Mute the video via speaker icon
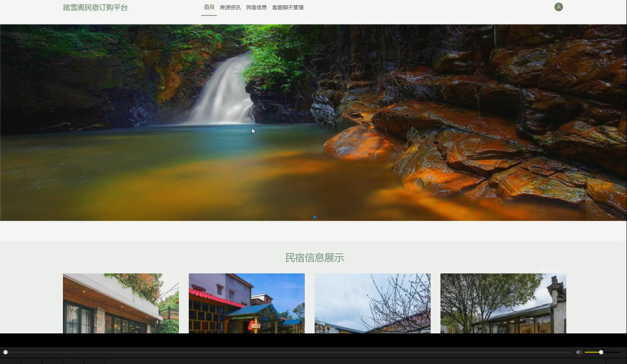Screen dimensions: 627x364 [578, 352]
